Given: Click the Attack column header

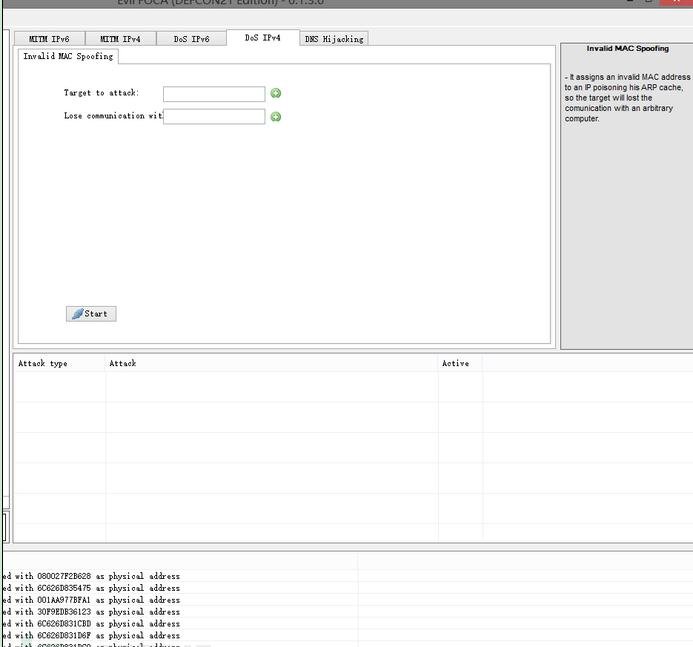Looking at the screenshot, I should click(122, 364).
